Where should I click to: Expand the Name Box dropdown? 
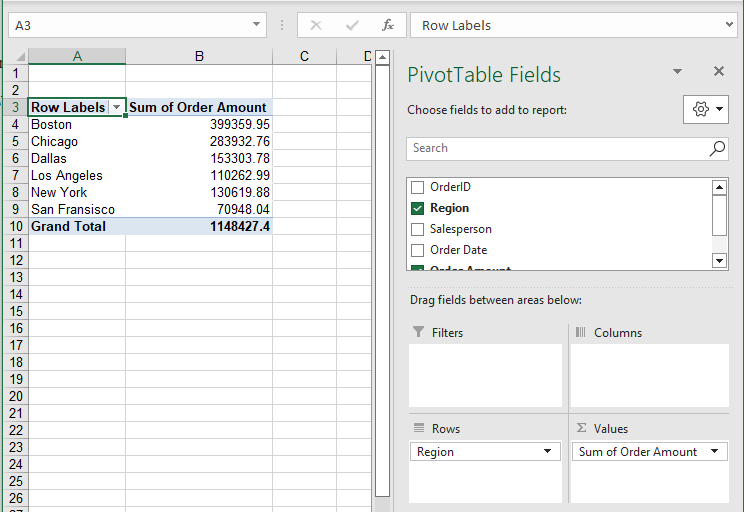coord(257,25)
